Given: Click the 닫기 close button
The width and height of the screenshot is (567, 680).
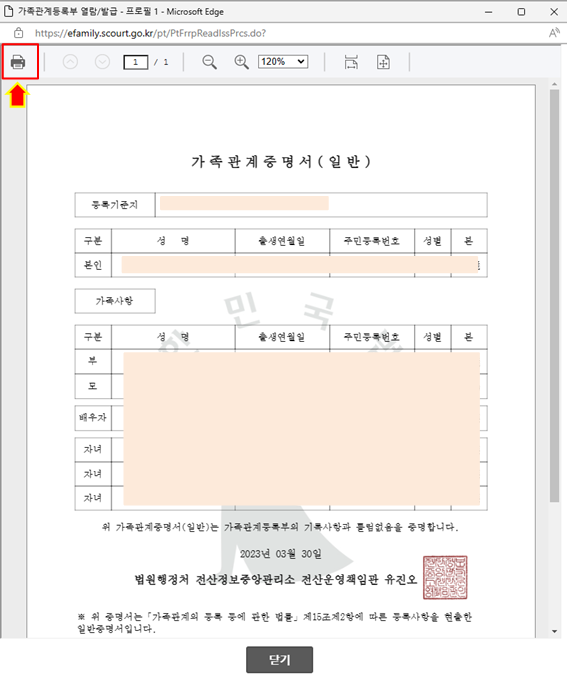Looking at the screenshot, I should pyautogui.click(x=279, y=660).
